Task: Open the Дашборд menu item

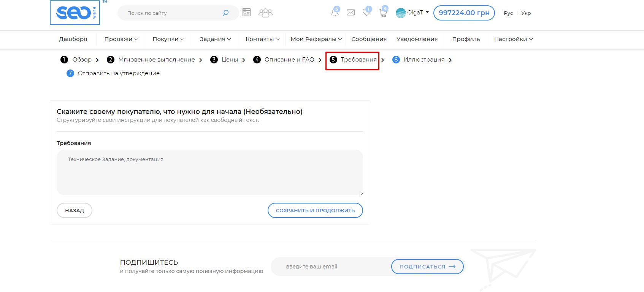Action: click(x=73, y=39)
